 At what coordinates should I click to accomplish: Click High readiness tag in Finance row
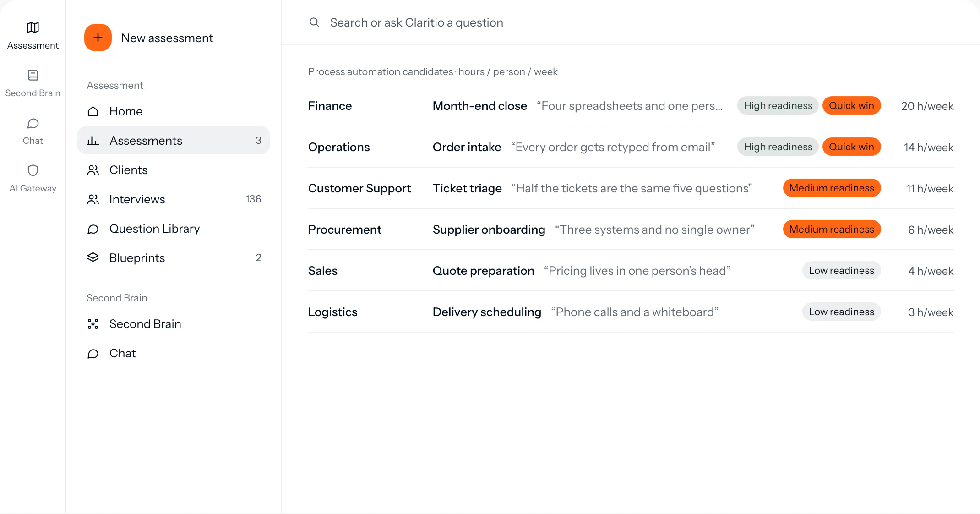778,105
